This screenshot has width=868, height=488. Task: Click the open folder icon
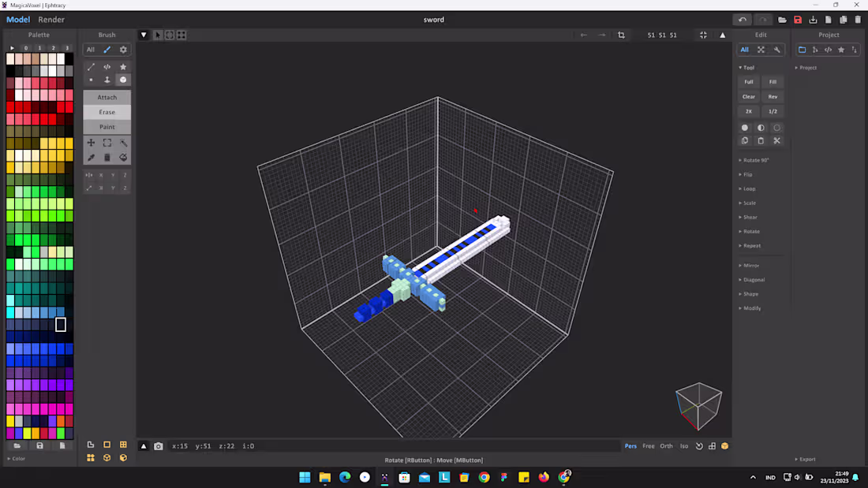click(782, 20)
